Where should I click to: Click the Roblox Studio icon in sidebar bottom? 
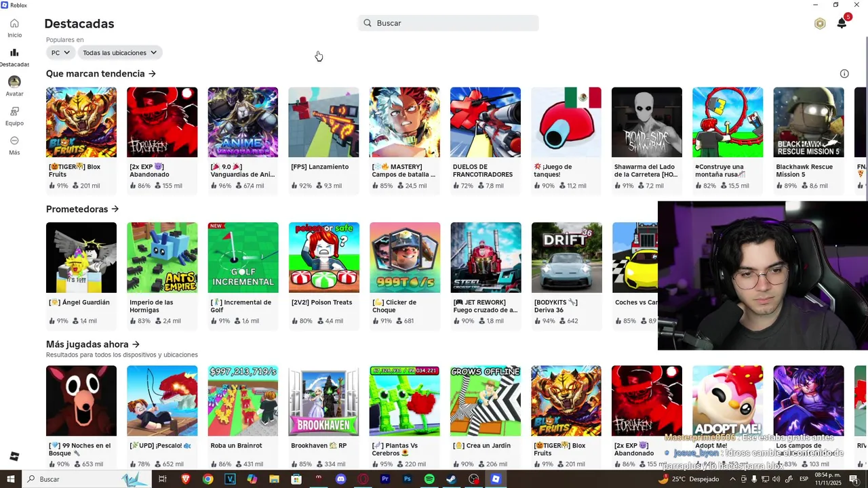click(14, 456)
